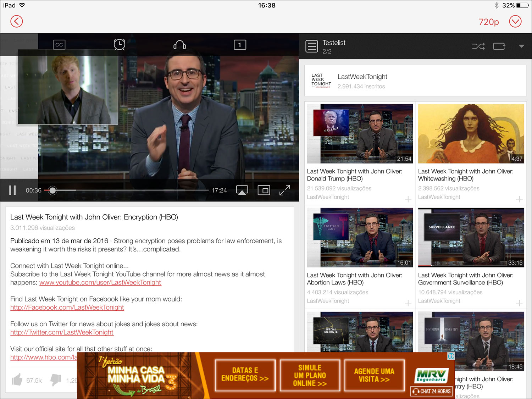Open the Facebook.com/LastWeekTonight link
Viewport: 532px width, 399px height.
(x=67, y=307)
